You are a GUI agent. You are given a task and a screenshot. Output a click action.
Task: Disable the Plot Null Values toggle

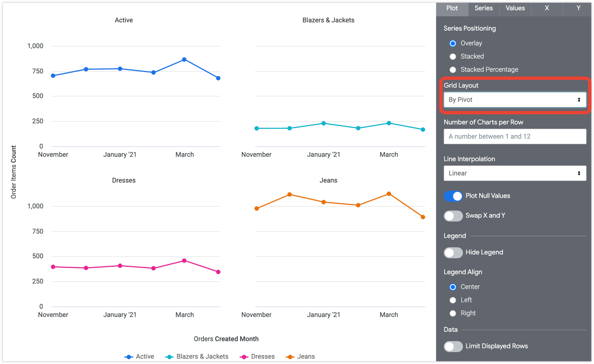coord(453,196)
